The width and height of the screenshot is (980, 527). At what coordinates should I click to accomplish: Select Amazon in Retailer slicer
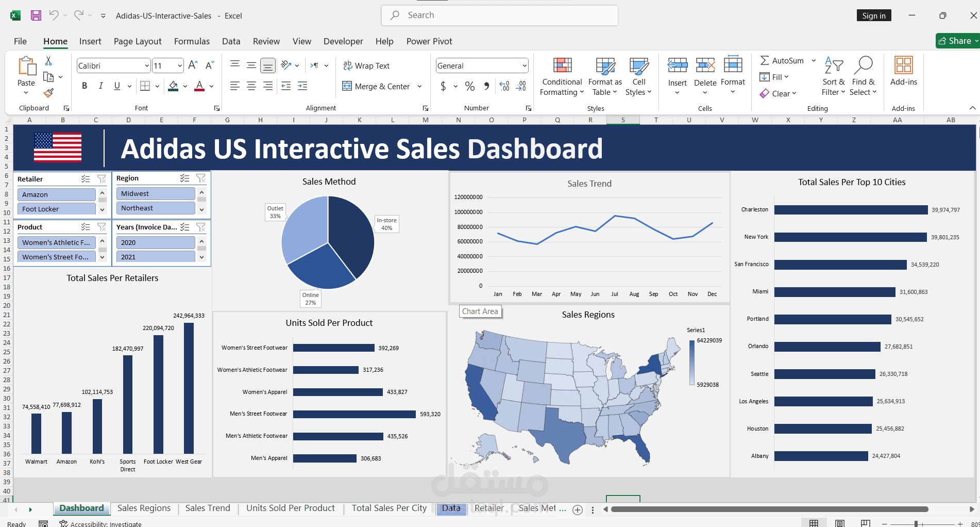[x=56, y=194]
